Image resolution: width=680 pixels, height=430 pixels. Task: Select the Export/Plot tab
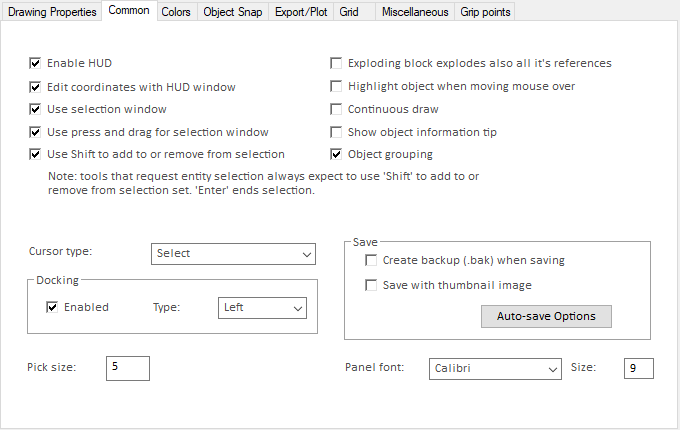(299, 11)
